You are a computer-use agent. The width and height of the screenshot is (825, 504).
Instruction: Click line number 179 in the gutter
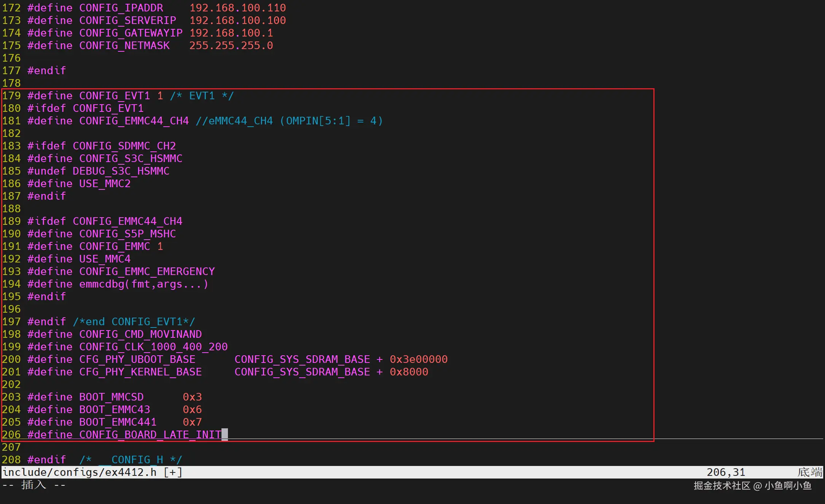[11, 95]
